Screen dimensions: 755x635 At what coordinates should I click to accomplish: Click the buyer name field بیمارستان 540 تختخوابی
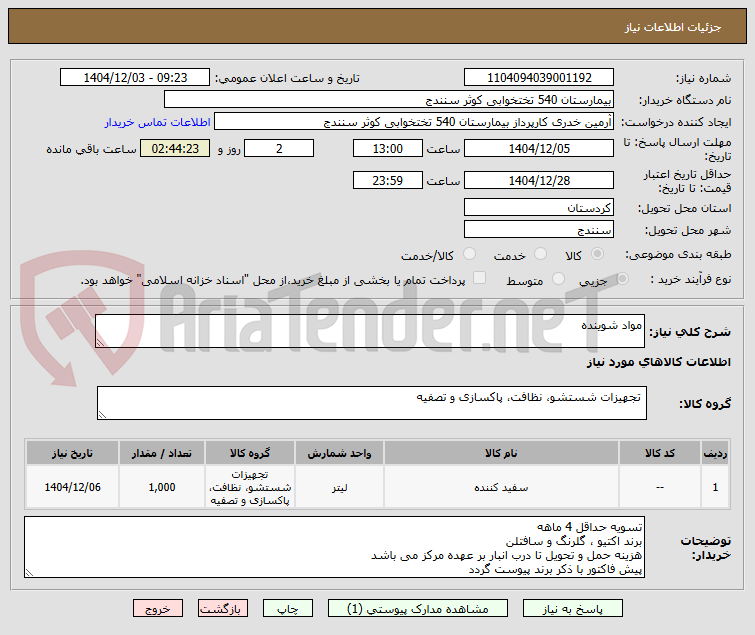(389, 100)
